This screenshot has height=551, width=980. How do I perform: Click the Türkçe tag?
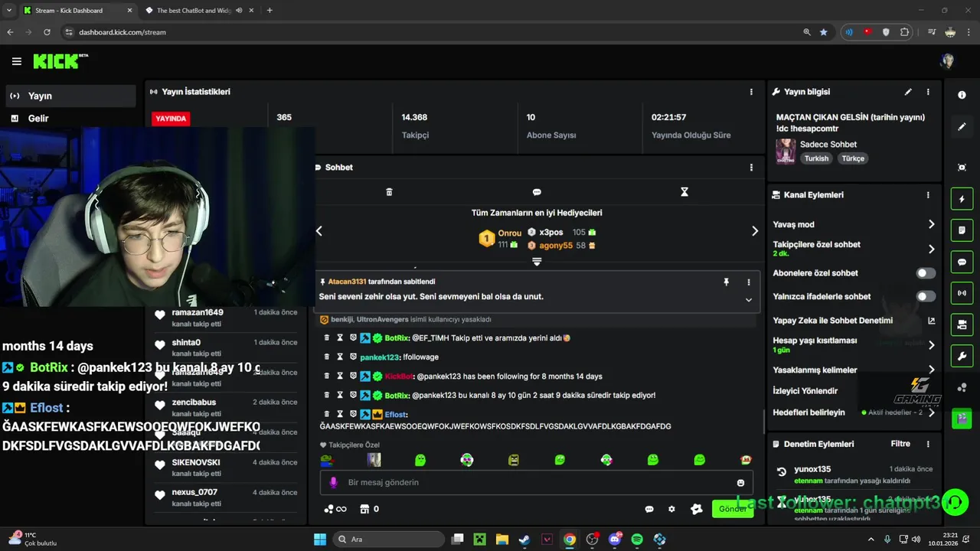853,158
